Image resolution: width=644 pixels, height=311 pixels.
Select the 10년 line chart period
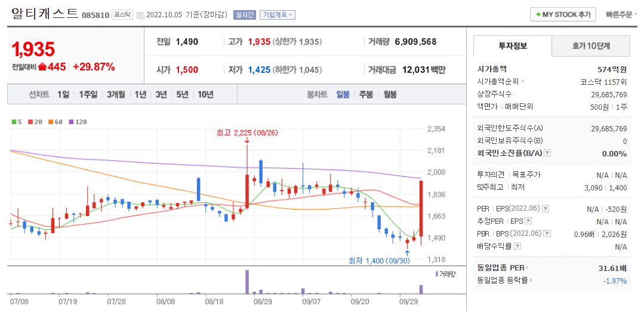(205, 94)
